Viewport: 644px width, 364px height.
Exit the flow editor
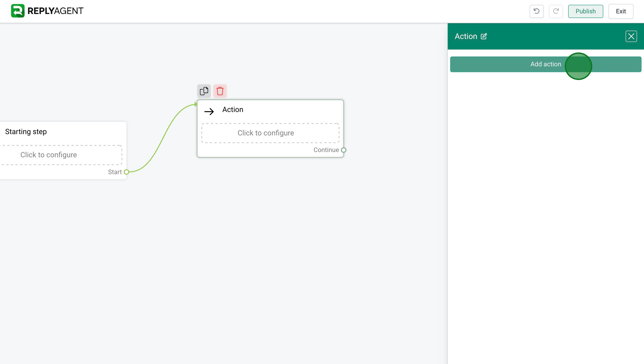(621, 11)
